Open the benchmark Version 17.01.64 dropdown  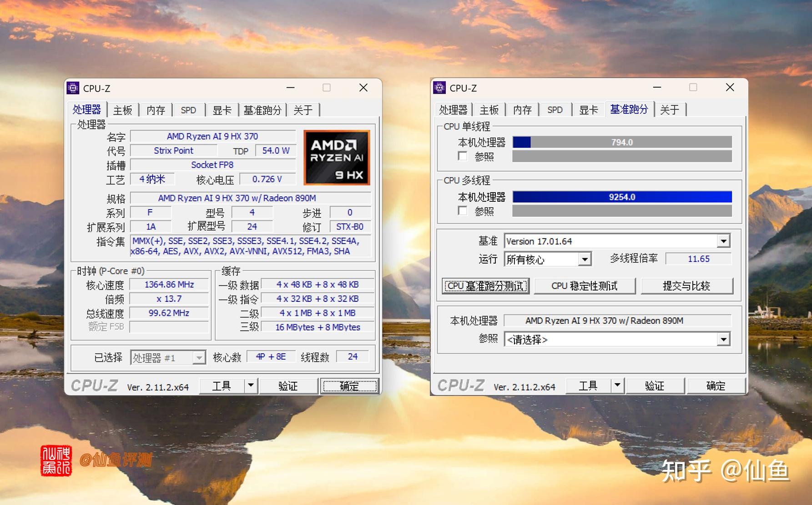click(x=723, y=241)
